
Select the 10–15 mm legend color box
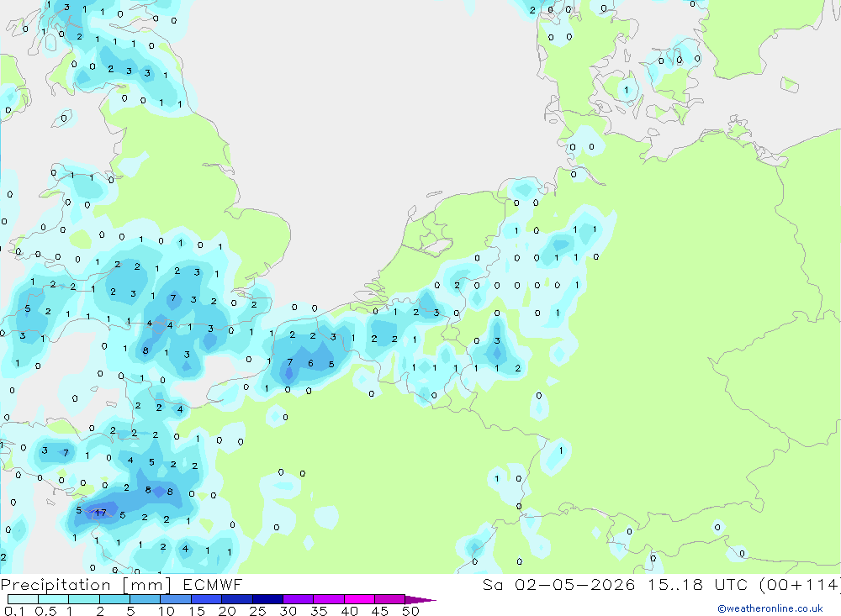click(176, 599)
